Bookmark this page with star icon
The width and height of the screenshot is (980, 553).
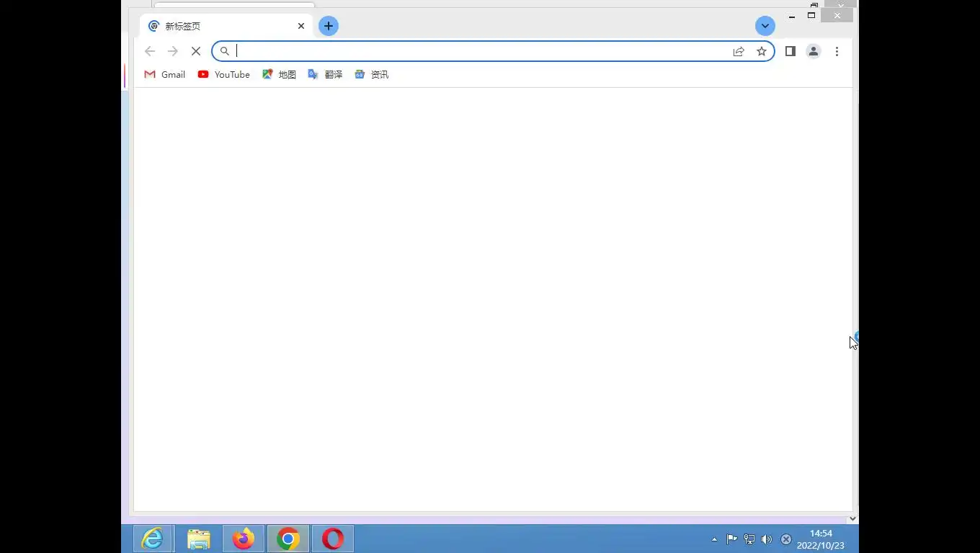point(762,51)
